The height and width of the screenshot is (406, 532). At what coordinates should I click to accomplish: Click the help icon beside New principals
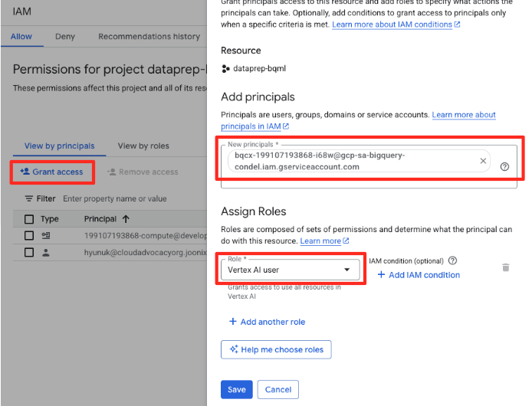[504, 166]
